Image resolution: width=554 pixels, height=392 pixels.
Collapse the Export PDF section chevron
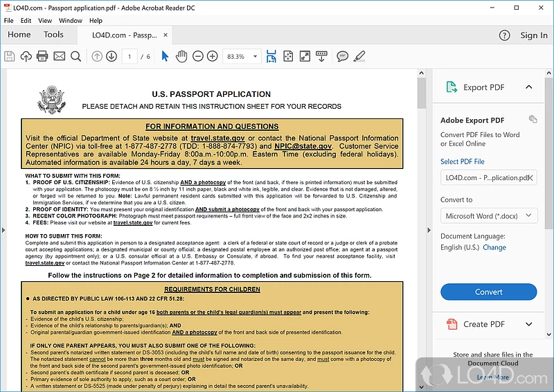529,87
